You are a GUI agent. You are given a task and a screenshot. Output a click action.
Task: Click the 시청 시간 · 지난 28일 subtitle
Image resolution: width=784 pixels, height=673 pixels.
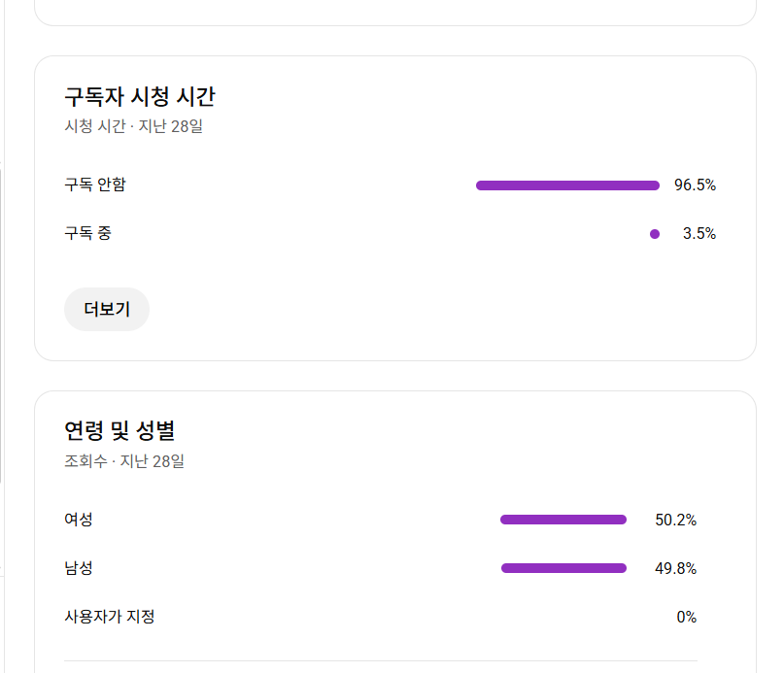[133, 125]
